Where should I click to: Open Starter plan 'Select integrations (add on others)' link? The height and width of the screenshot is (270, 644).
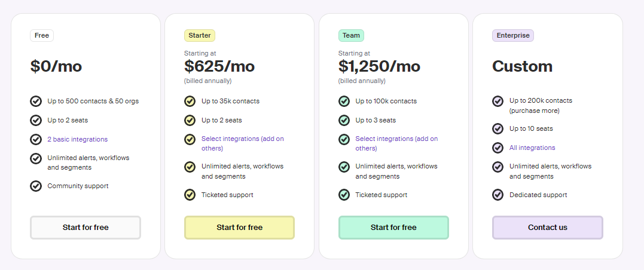[x=242, y=143]
